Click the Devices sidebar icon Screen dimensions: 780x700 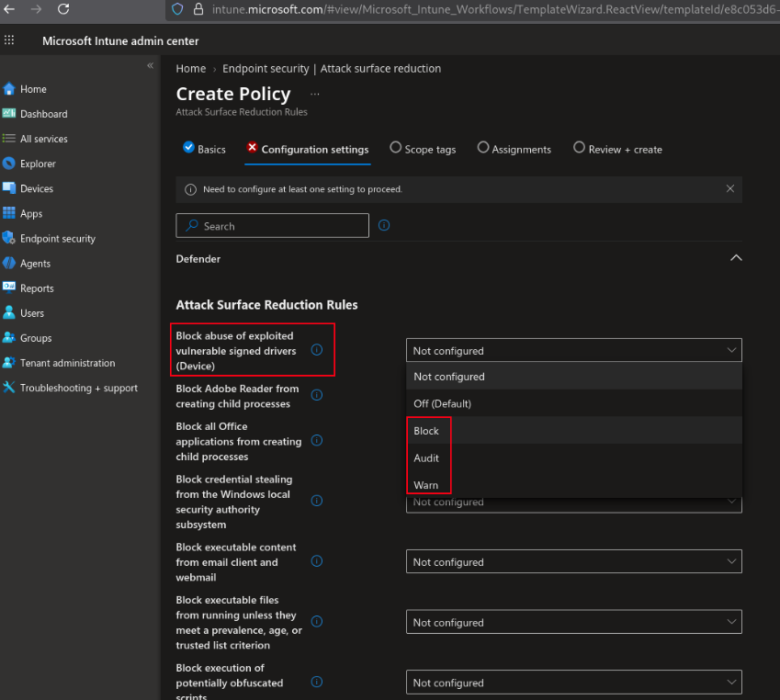(x=9, y=188)
